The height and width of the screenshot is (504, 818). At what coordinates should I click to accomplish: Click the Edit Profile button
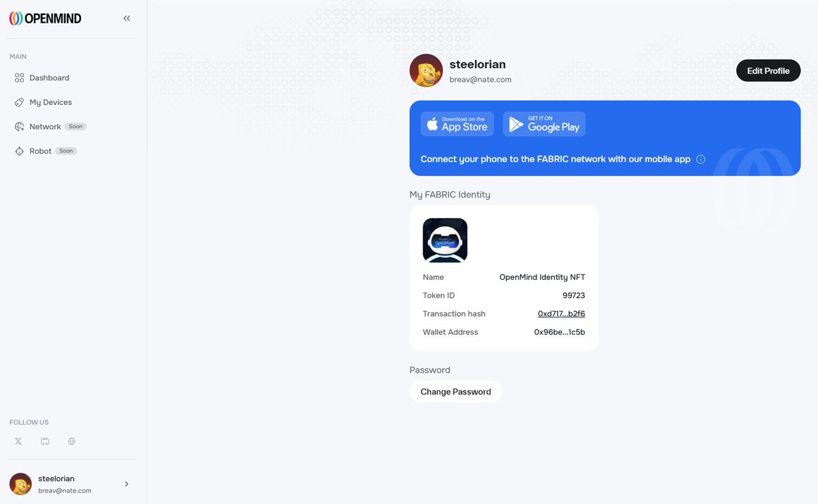tap(768, 71)
